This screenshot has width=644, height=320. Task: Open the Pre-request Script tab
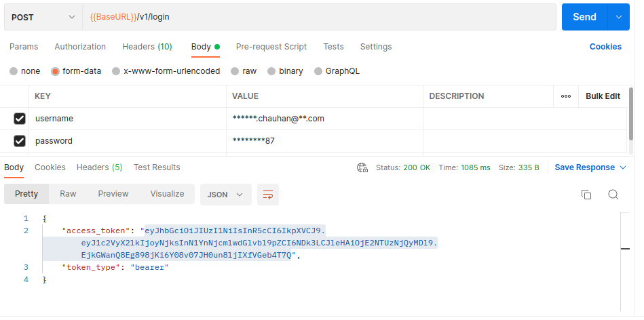click(271, 47)
